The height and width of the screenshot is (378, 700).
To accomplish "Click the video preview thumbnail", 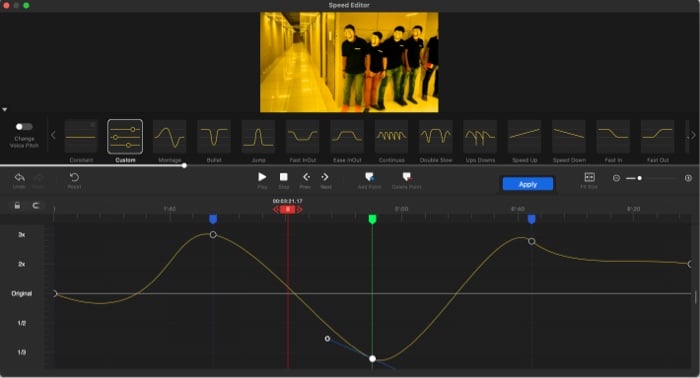I will pyautogui.click(x=349, y=62).
